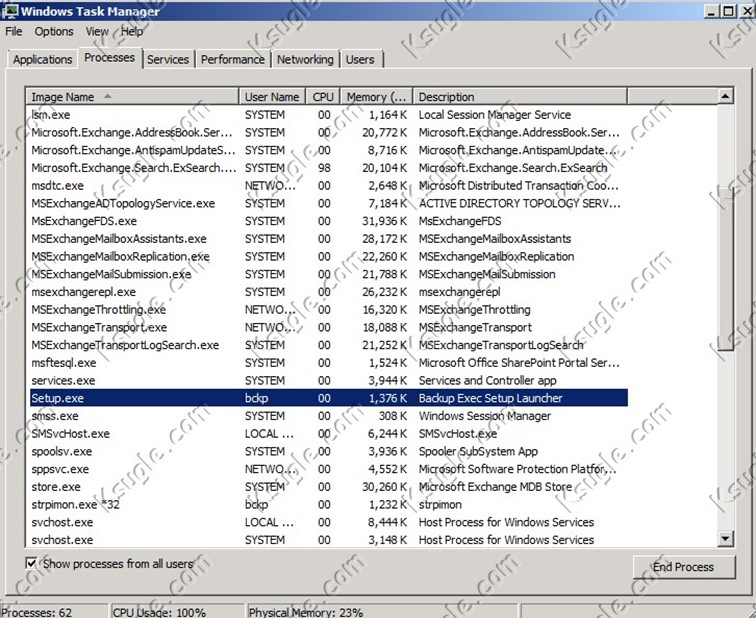The image size is (756, 618).
Task: Select Microsoft.Exchange.AddressBook.Ser... process
Action: tap(328, 132)
